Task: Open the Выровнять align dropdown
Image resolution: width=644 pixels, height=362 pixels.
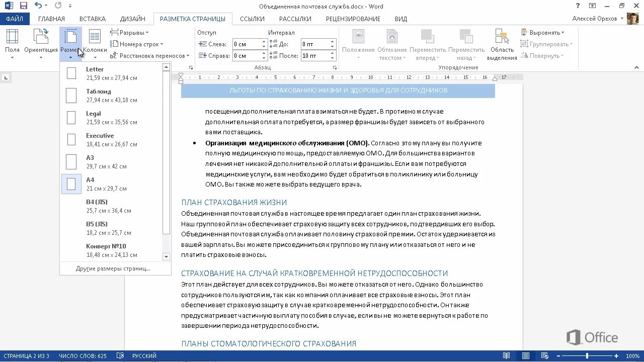Action: pos(542,33)
